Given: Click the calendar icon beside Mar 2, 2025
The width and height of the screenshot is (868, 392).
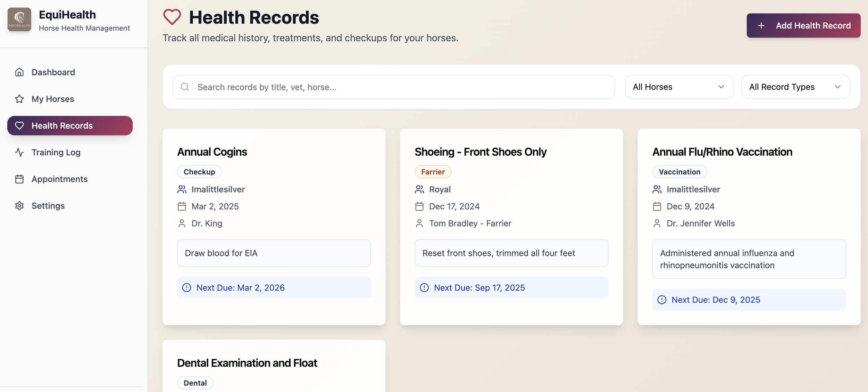Looking at the screenshot, I should [x=182, y=206].
